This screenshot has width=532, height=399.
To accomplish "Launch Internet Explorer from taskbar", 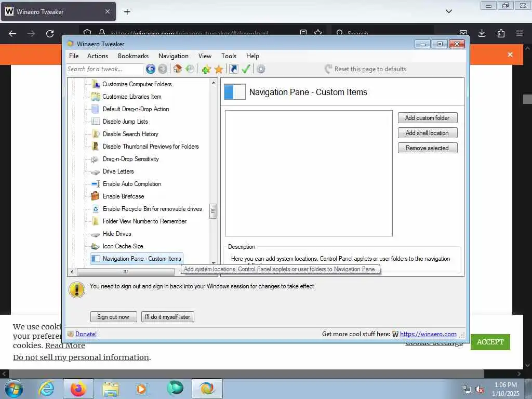I will (x=47, y=389).
